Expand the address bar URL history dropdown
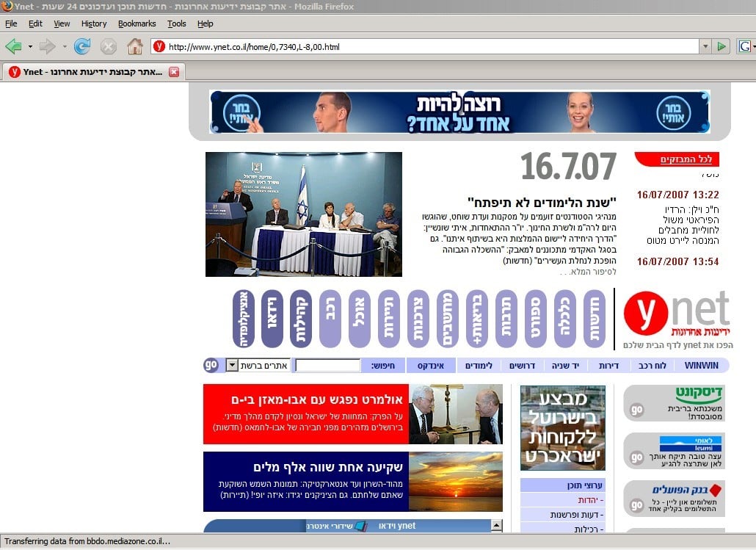756x550 pixels. point(705,47)
